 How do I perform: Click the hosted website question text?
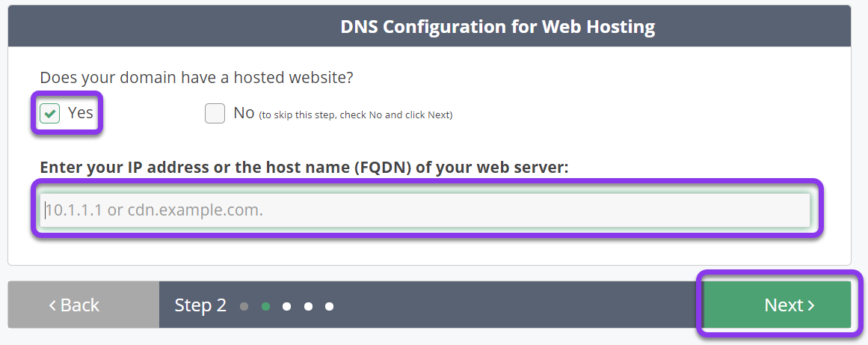pyautogui.click(x=197, y=78)
